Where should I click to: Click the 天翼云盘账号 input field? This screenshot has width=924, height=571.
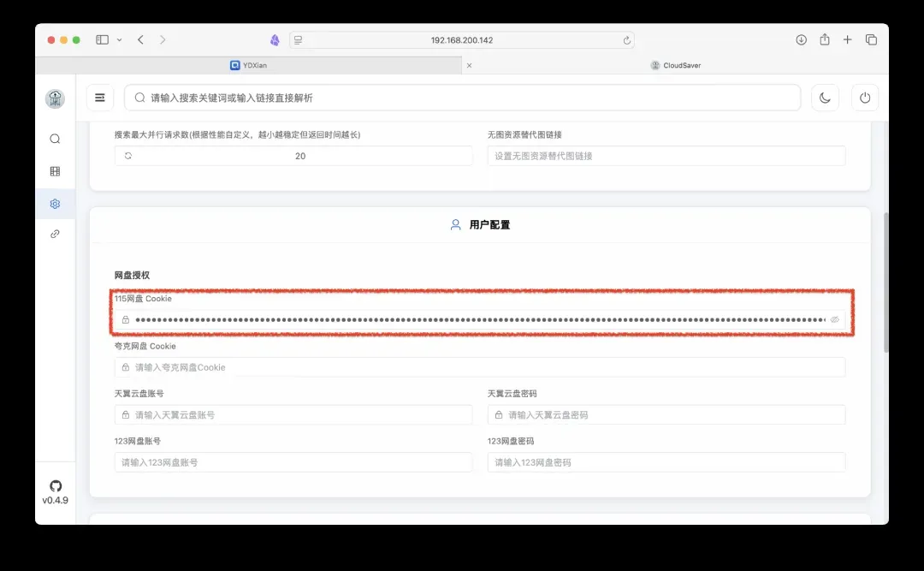coord(293,414)
